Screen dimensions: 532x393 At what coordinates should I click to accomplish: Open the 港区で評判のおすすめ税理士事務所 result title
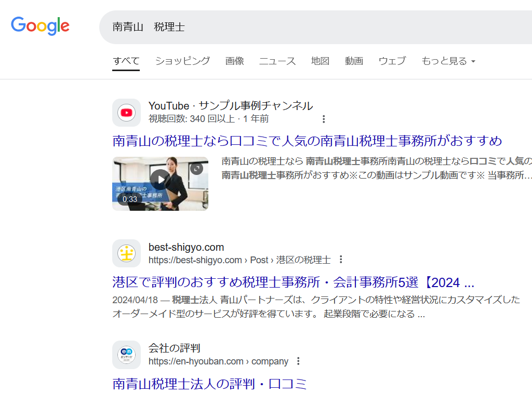293,282
